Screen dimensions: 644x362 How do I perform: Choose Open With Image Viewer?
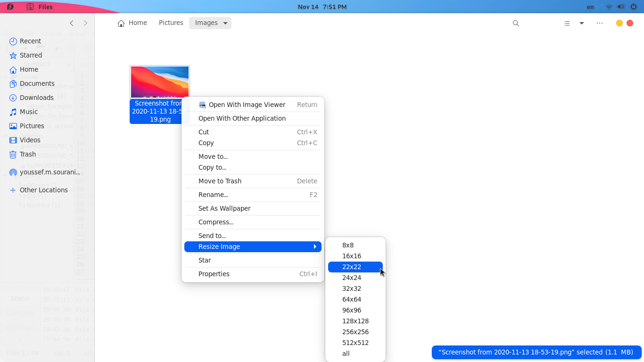pos(253,105)
